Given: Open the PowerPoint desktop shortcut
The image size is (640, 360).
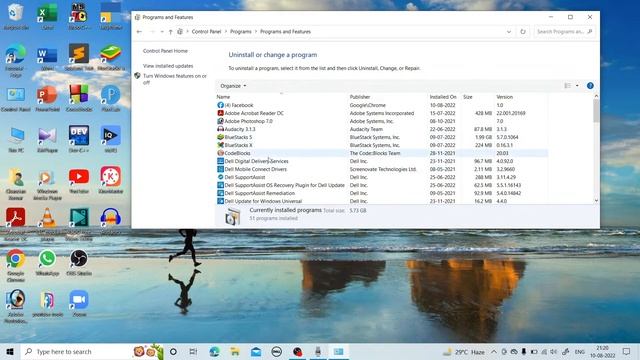Looking at the screenshot, I should point(47,98).
